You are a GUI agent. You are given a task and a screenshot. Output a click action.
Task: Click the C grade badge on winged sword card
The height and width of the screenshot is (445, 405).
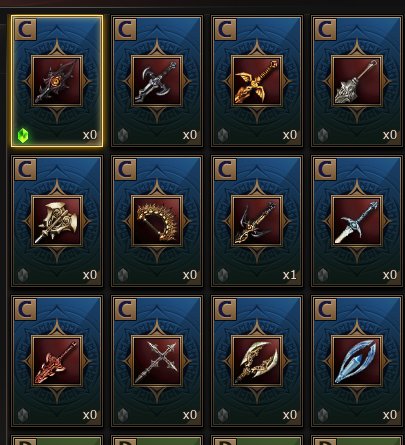tap(225, 29)
